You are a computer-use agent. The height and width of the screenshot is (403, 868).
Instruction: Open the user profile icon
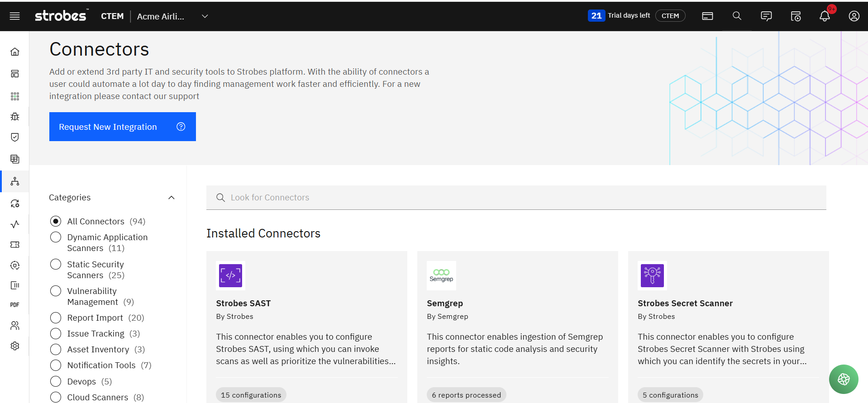(854, 16)
